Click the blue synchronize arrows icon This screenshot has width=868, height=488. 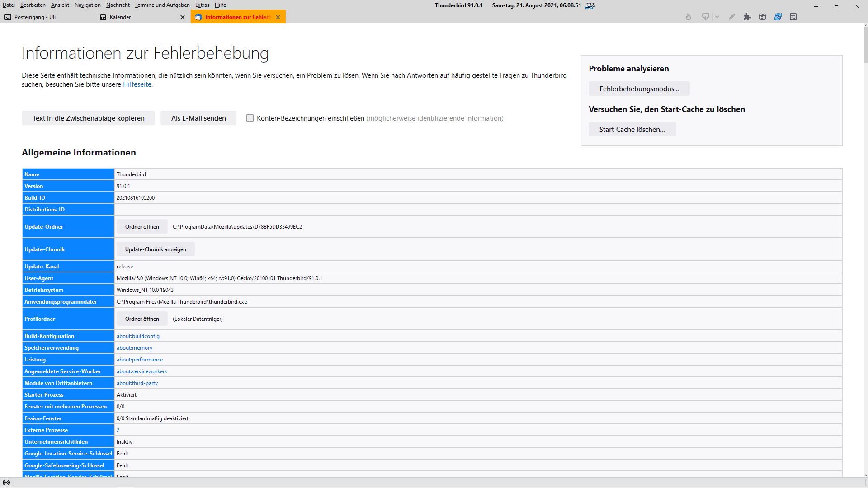[778, 17]
